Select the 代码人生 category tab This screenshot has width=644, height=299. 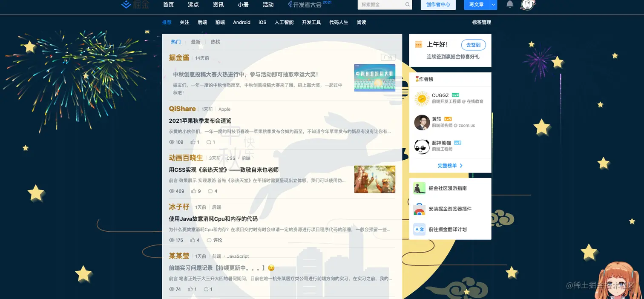point(339,22)
